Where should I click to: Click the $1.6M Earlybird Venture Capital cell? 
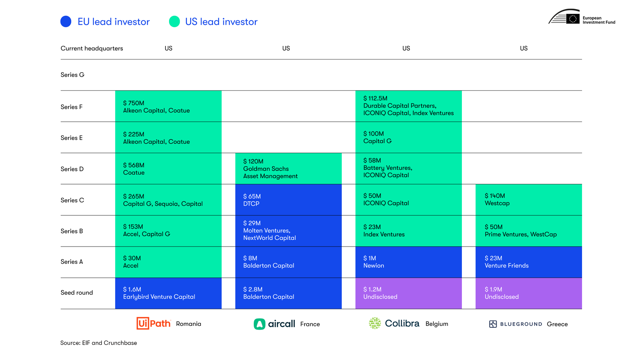point(168,293)
